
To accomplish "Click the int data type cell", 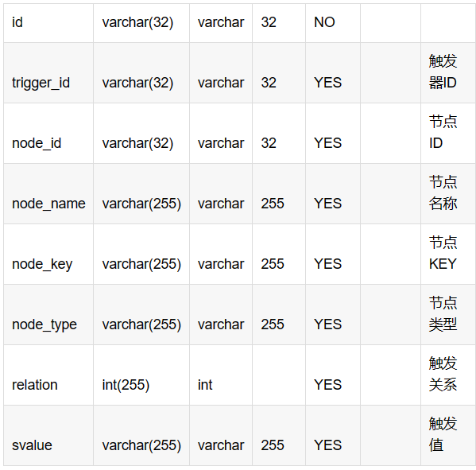I will [x=221, y=375].
